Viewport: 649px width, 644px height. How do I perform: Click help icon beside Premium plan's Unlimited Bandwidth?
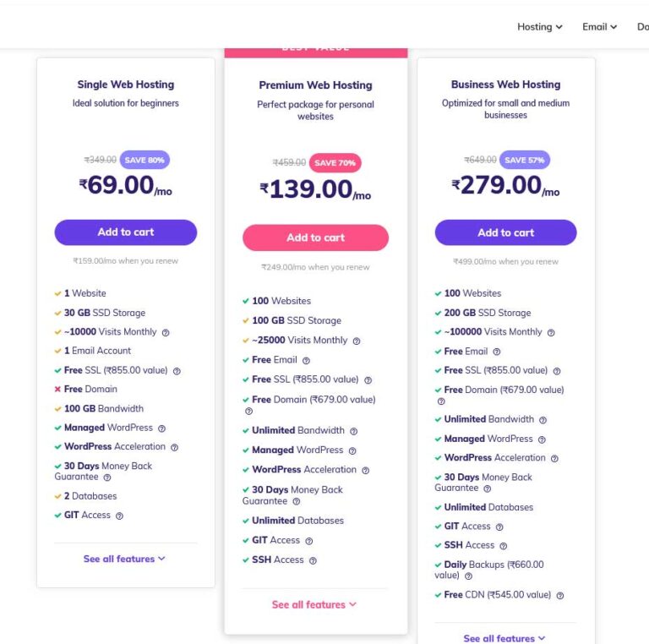click(353, 431)
